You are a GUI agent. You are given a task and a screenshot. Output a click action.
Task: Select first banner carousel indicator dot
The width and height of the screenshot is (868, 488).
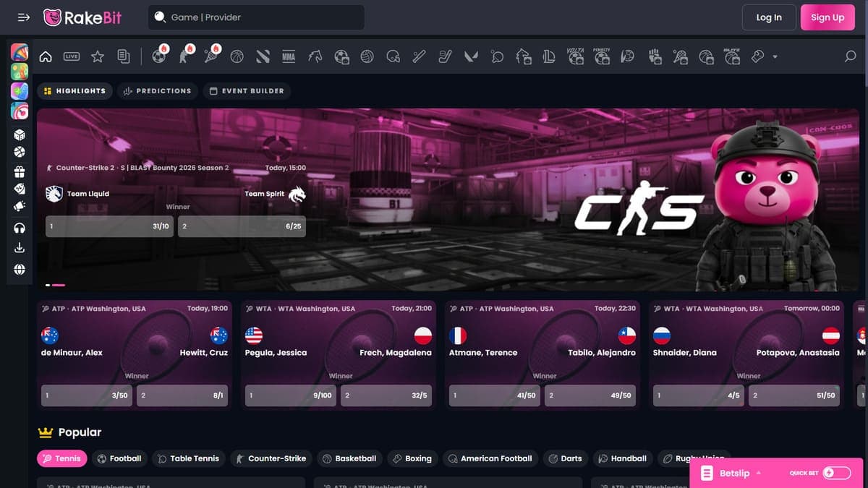pos(47,286)
